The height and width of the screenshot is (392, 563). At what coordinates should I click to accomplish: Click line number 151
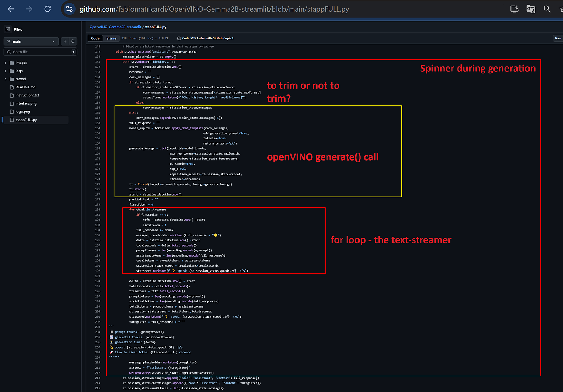(97, 62)
